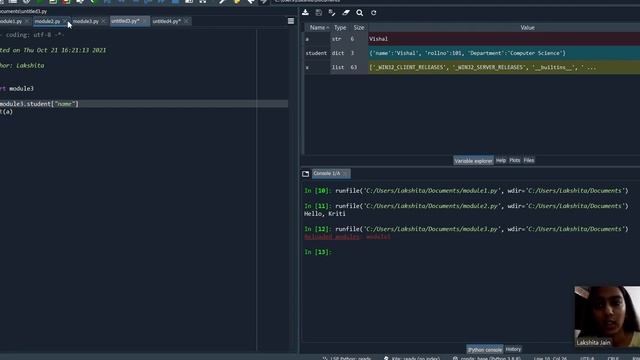Click the import module3 code line
This screenshot has width=640, height=360.
click(x=17, y=89)
